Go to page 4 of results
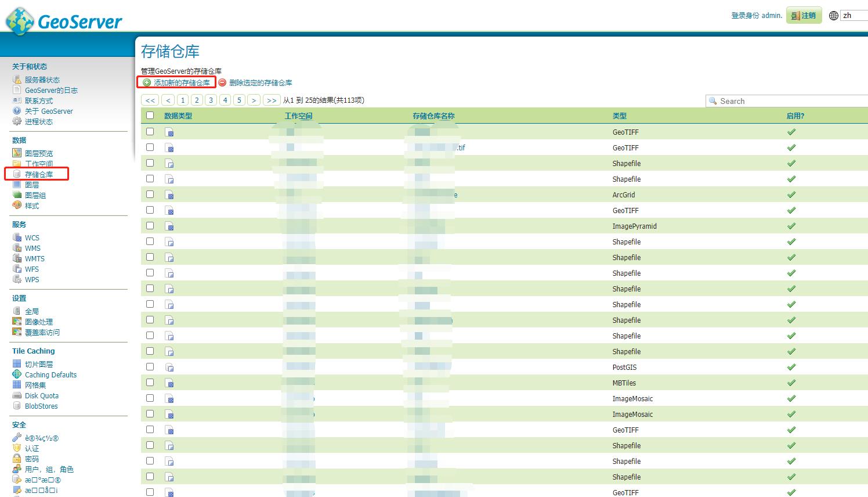The image size is (868, 497). point(225,100)
